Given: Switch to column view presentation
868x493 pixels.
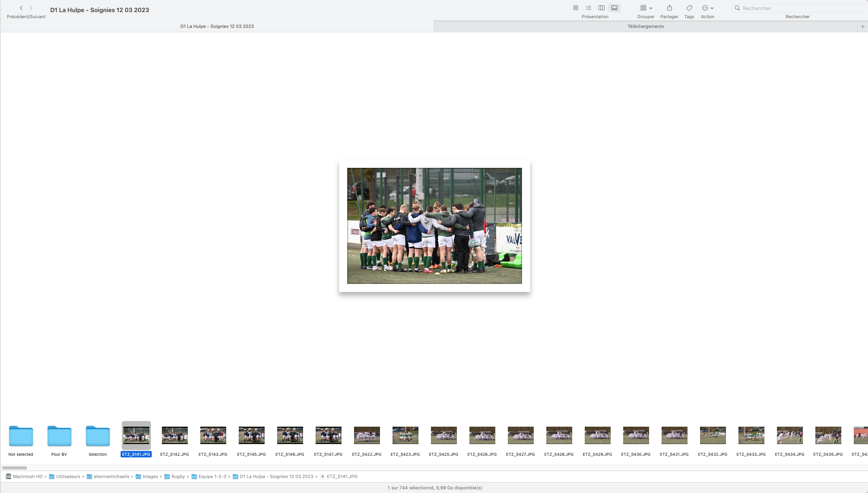Looking at the screenshot, I should tap(601, 8).
